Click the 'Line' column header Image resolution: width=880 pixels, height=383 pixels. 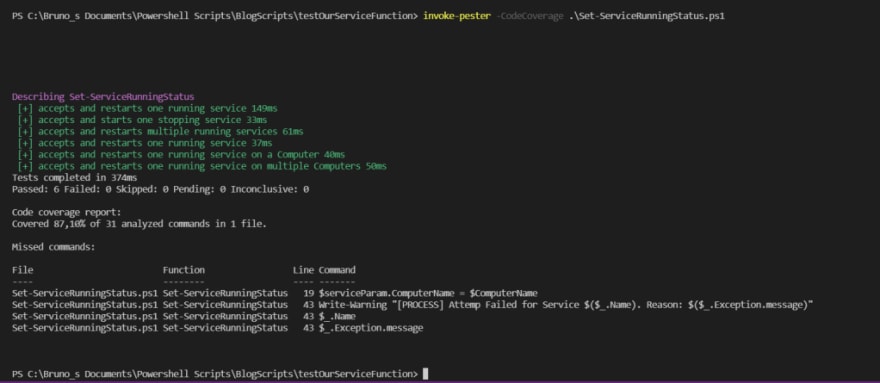(x=304, y=270)
